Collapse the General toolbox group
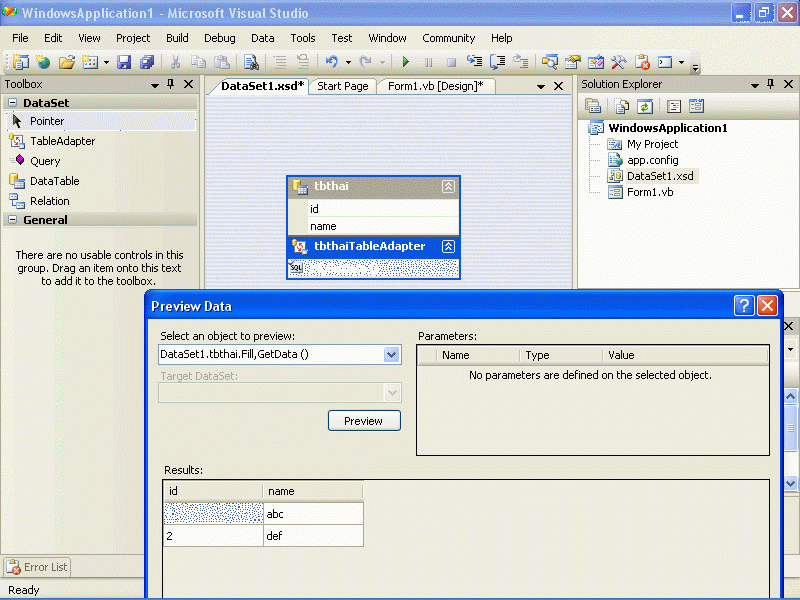 coord(13,219)
